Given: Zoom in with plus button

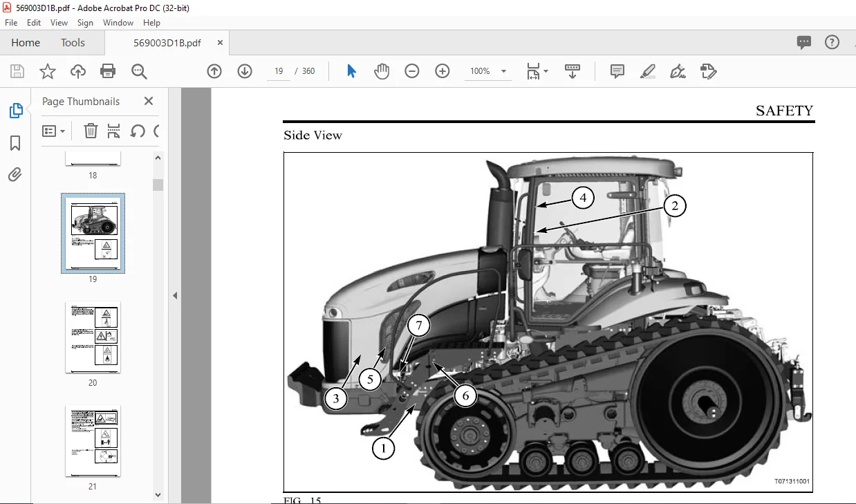Looking at the screenshot, I should (x=443, y=71).
